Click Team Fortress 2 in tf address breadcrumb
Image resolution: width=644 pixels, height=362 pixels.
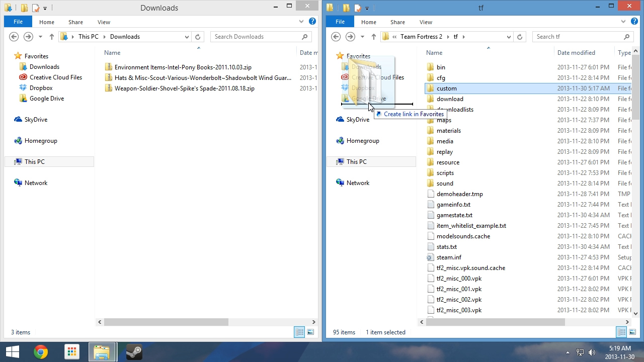tap(422, 37)
